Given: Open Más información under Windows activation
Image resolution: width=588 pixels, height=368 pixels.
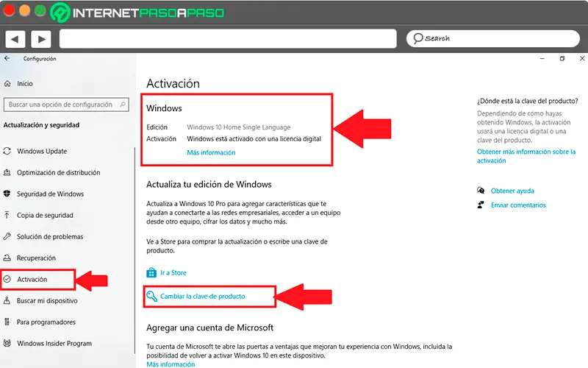Looking at the screenshot, I should click(x=211, y=152).
